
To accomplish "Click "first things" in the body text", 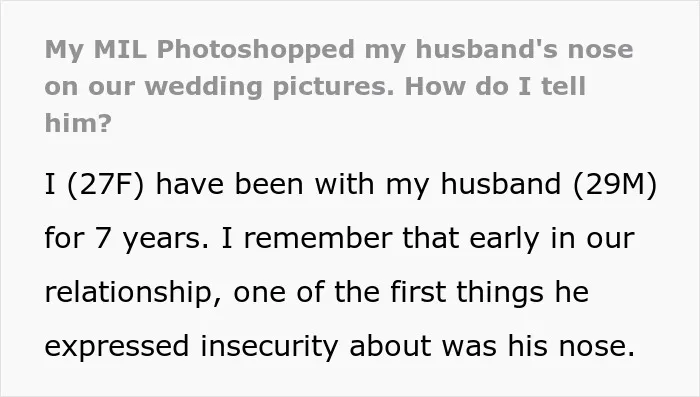I will coord(467,293).
